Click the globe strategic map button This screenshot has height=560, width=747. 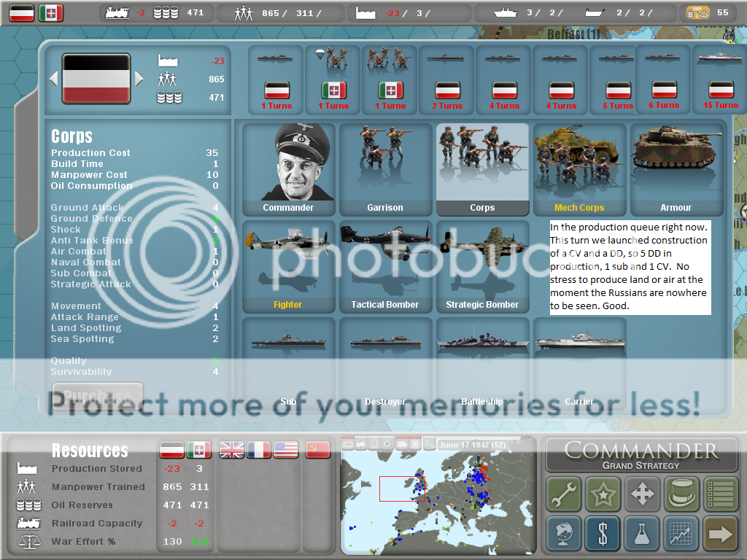[563, 534]
